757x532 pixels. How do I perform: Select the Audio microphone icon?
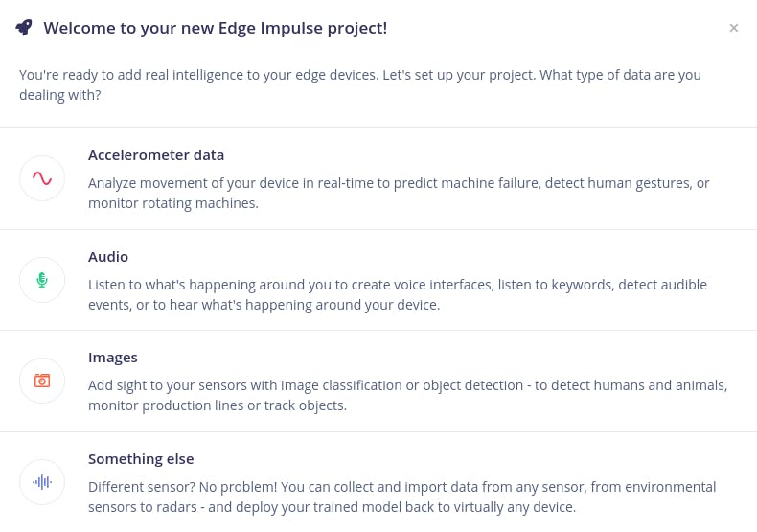tap(42, 280)
